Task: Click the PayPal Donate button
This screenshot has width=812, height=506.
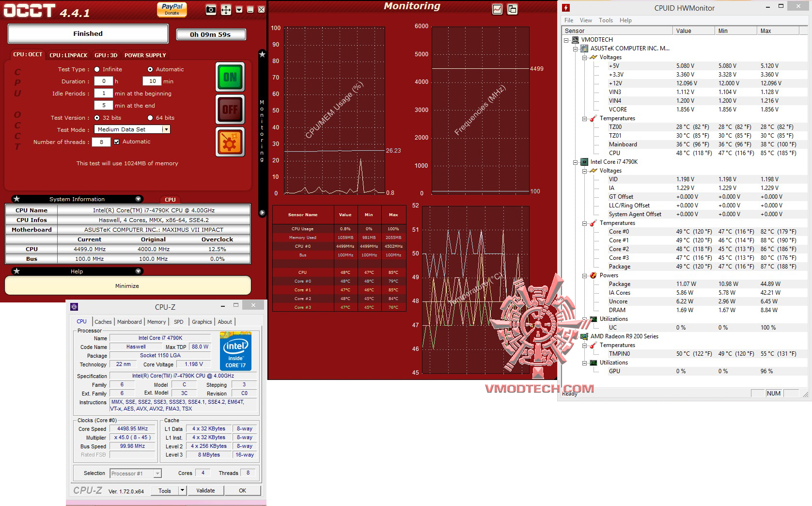Action: point(172,9)
